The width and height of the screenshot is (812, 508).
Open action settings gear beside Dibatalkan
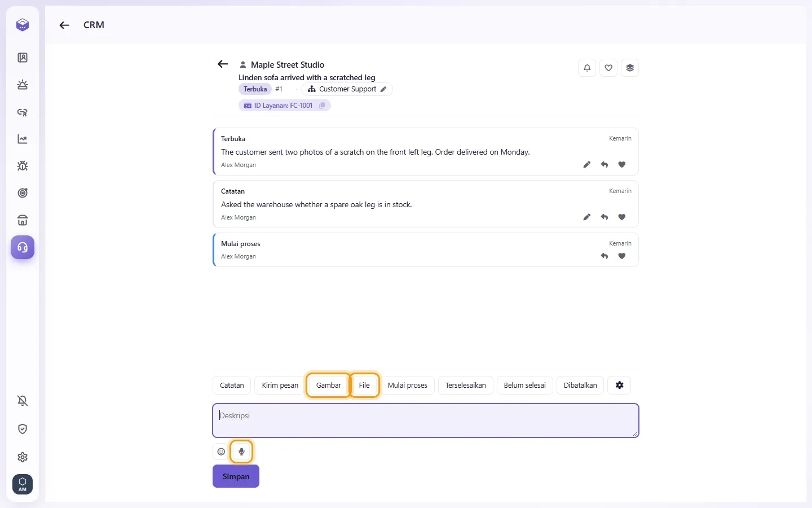pyautogui.click(x=620, y=386)
